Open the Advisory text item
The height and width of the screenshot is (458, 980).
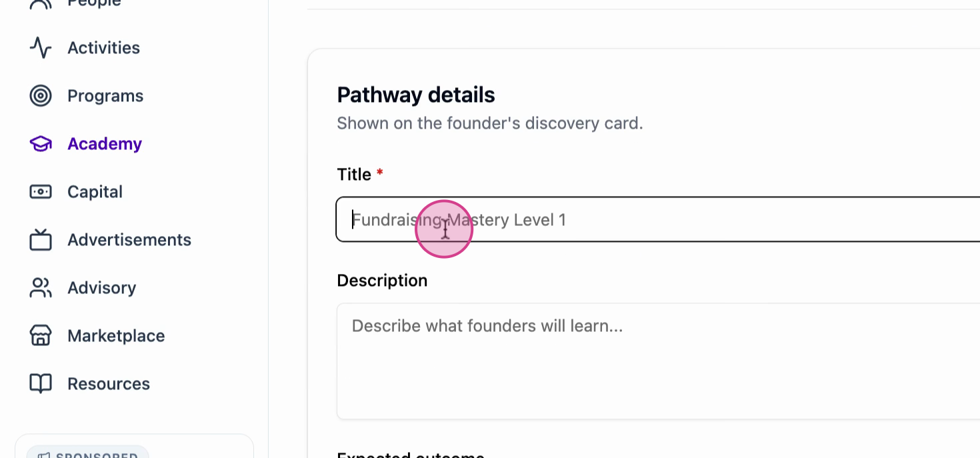101,288
